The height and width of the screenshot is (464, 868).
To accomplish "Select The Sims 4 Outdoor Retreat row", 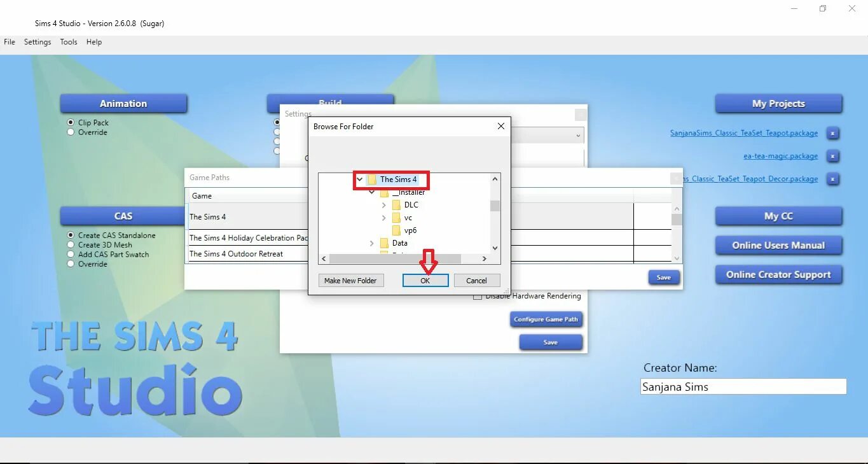I will tap(429, 254).
